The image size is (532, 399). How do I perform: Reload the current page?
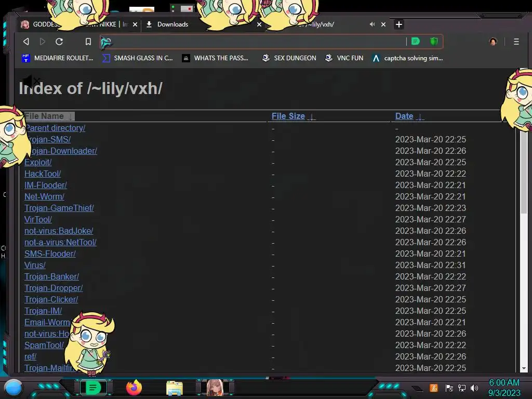(x=59, y=42)
